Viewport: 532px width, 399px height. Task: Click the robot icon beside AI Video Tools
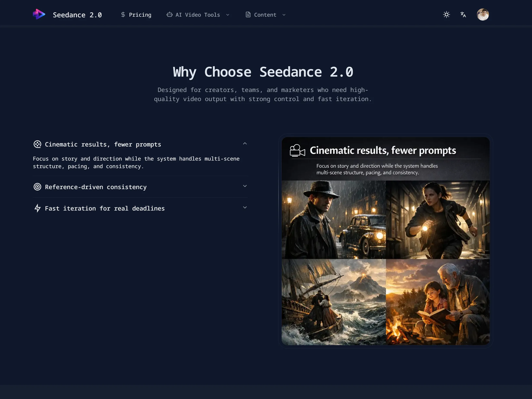pos(170,15)
